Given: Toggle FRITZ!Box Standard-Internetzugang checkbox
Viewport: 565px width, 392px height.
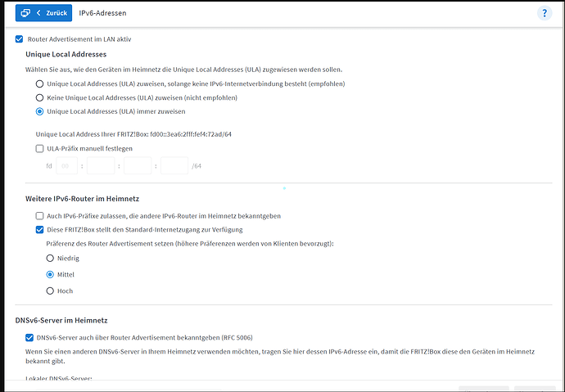Looking at the screenshot, I should tap(39, 229).
